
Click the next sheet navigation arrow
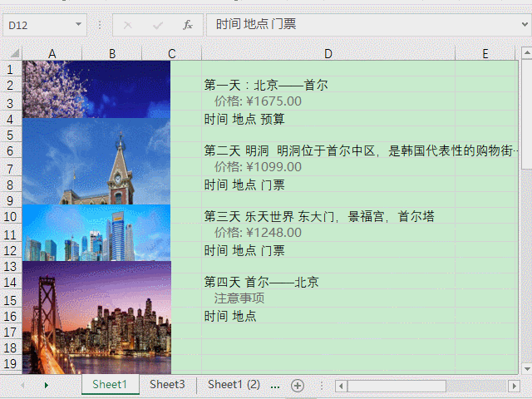(x=47, y=385)
